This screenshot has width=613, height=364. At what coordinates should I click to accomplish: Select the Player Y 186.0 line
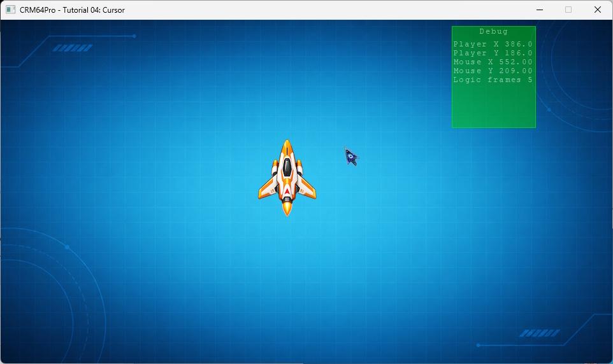[x=493, y=53]
